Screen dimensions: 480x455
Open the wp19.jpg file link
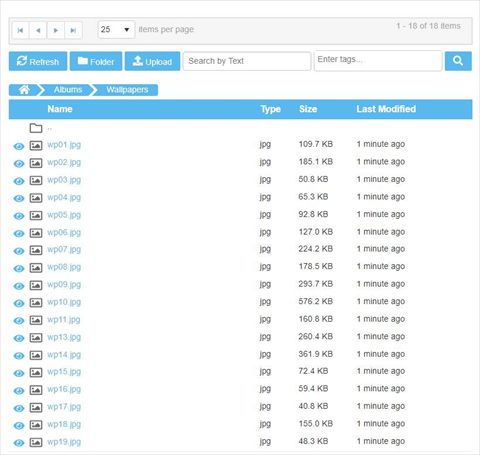coord(64,442)
